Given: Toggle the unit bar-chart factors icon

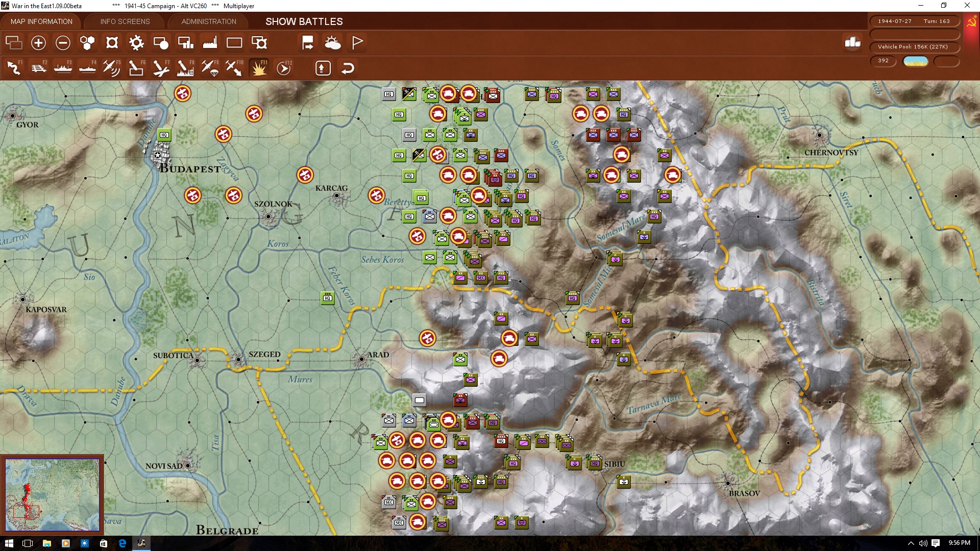Looking at the screenshot, I should coord(185,43).
